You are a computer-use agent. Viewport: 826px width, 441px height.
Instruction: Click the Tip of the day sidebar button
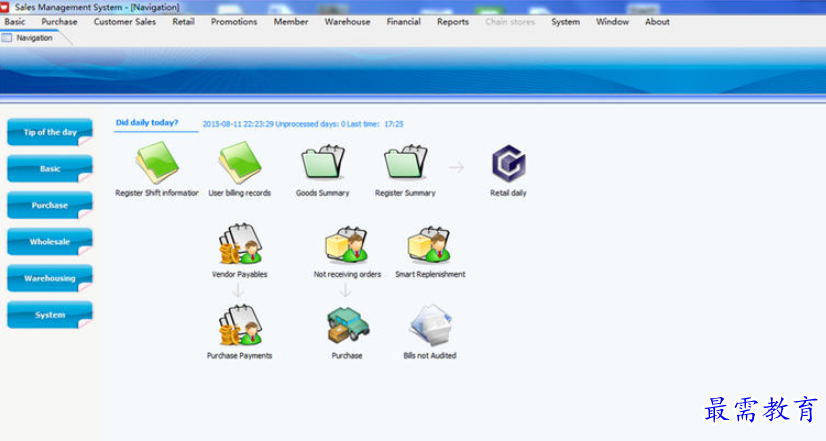pyautogui.click(x=50, y=132)
